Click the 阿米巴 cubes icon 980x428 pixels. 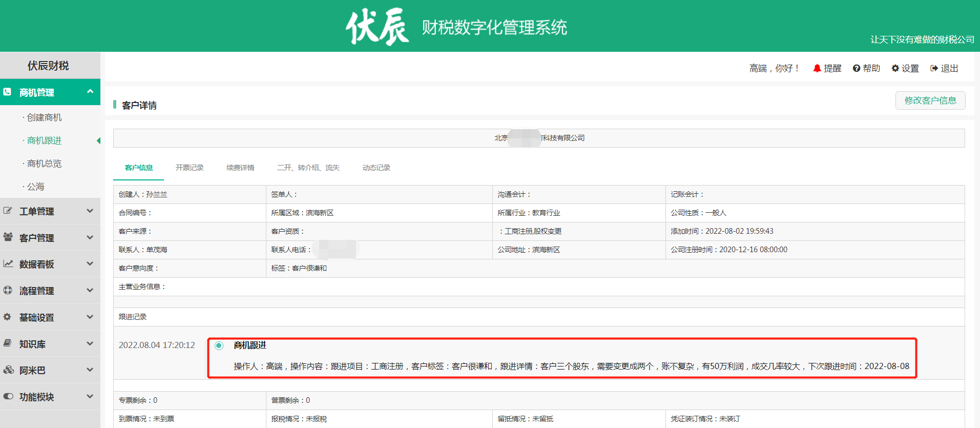pyautogui.click(x=8, y=370)
